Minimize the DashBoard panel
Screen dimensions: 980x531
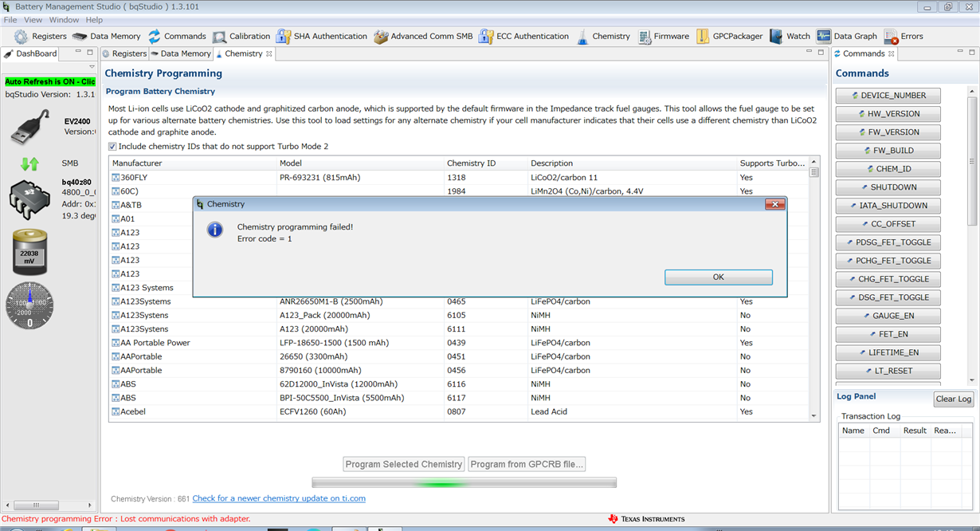78,53
